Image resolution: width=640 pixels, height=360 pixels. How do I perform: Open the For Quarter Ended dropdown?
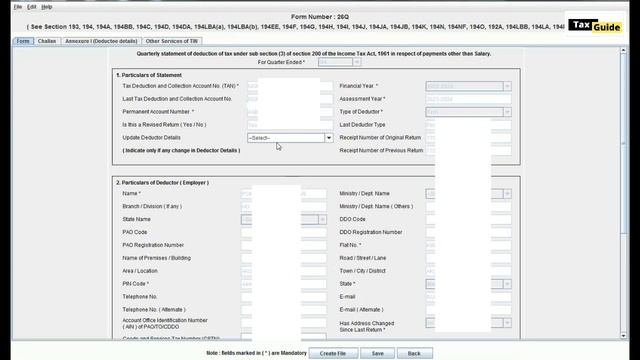click(340, 62)
